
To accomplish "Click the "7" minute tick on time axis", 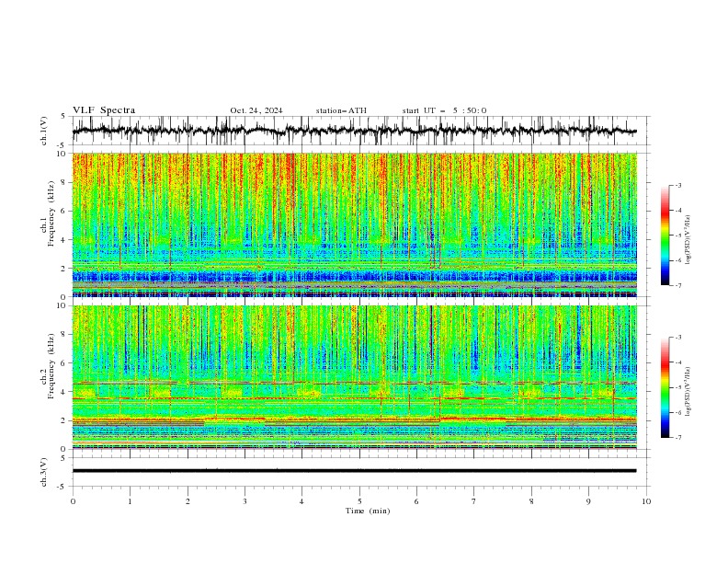I will (x=474, y=501).
